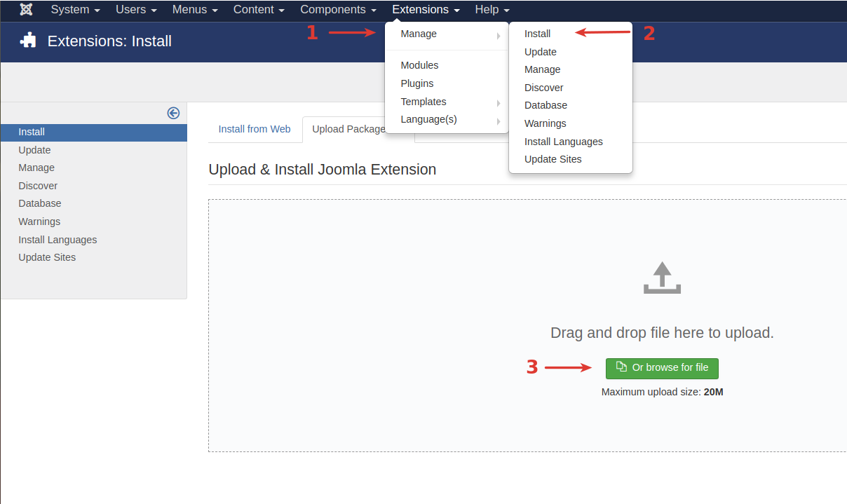Choose Install Languages in the Manage submenu
The image size is (847, 504).
(571, 142)
